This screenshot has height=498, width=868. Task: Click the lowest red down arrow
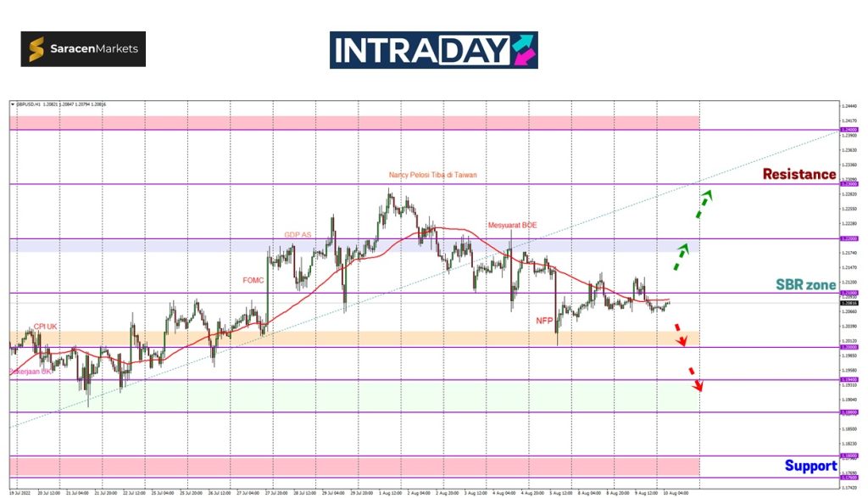point(695,379)
